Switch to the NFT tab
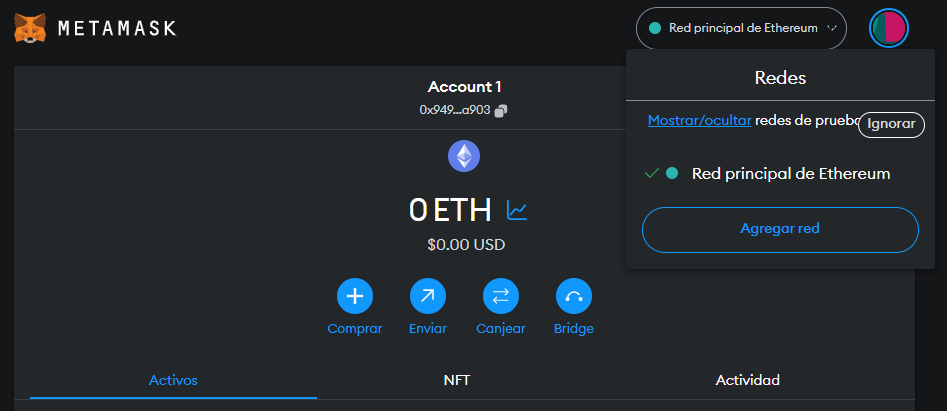The height and width of the screenshot is (411, 947). coord(457,380)
